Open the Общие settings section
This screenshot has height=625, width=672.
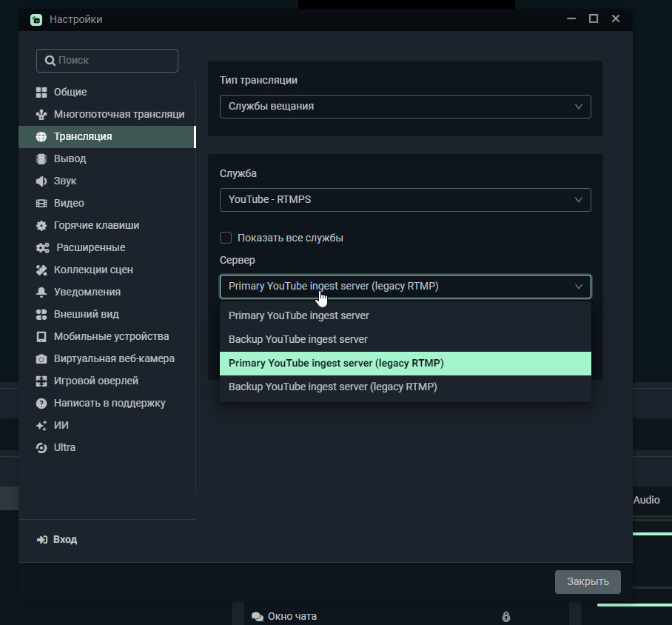[107, 93]
